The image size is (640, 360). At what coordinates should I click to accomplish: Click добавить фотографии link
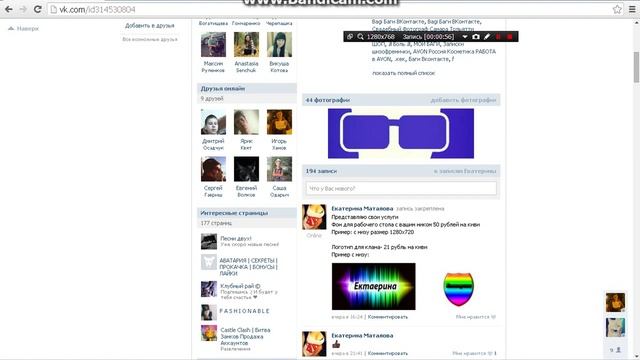click(463, 100)
